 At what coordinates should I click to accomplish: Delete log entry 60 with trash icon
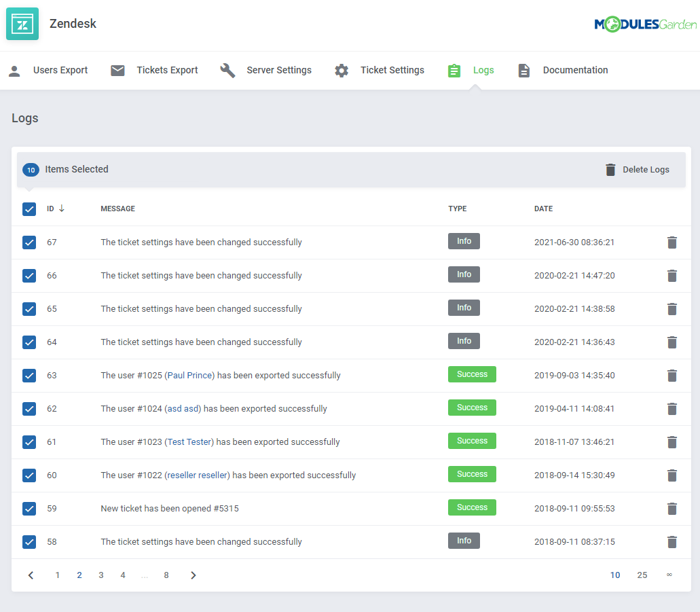coord(672,475)
